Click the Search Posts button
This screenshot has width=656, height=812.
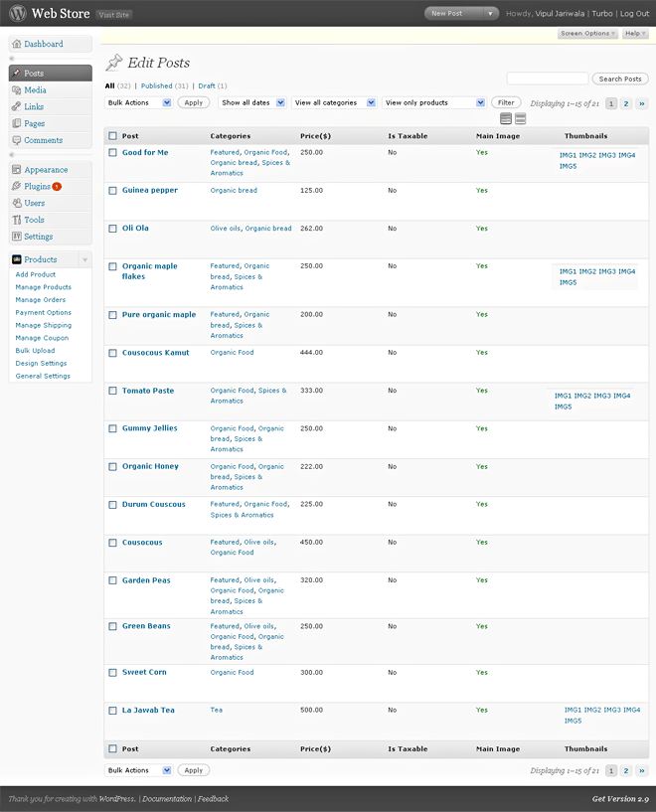point(620,79)
